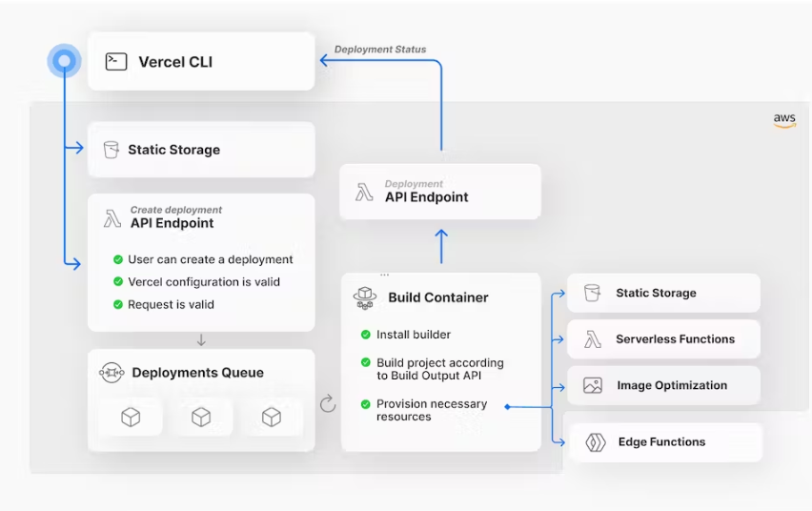Click the glowing blue circle start node
Screen dimensions: 812x511
point(64,62)
